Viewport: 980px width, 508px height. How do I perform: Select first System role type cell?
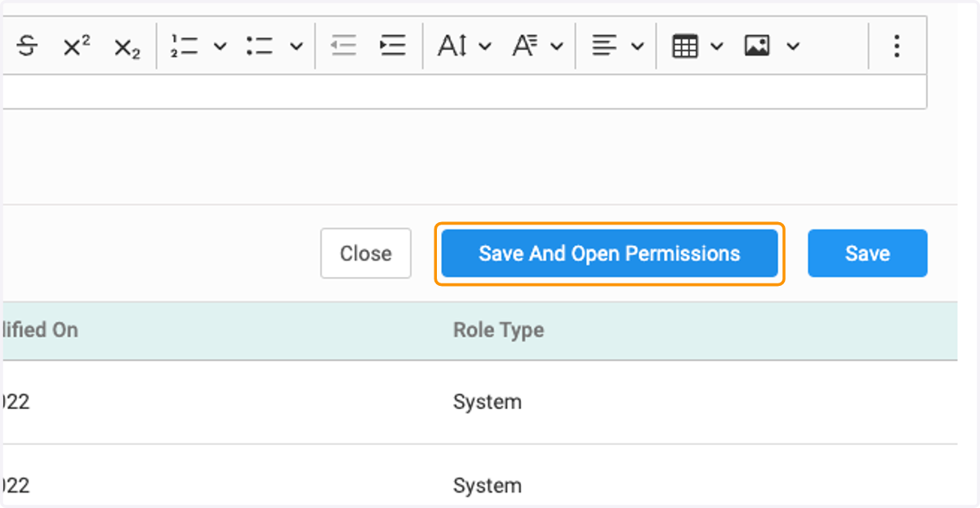(x=487, y=402)
